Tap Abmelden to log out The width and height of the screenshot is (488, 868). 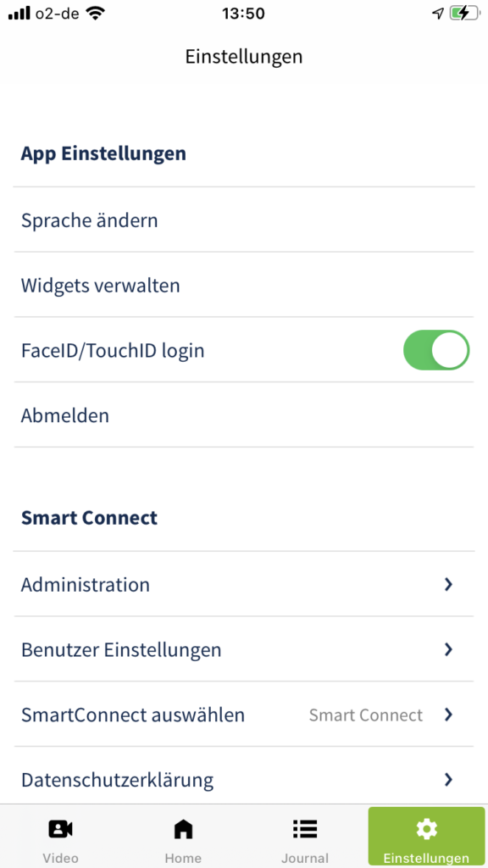click(244, 415)
